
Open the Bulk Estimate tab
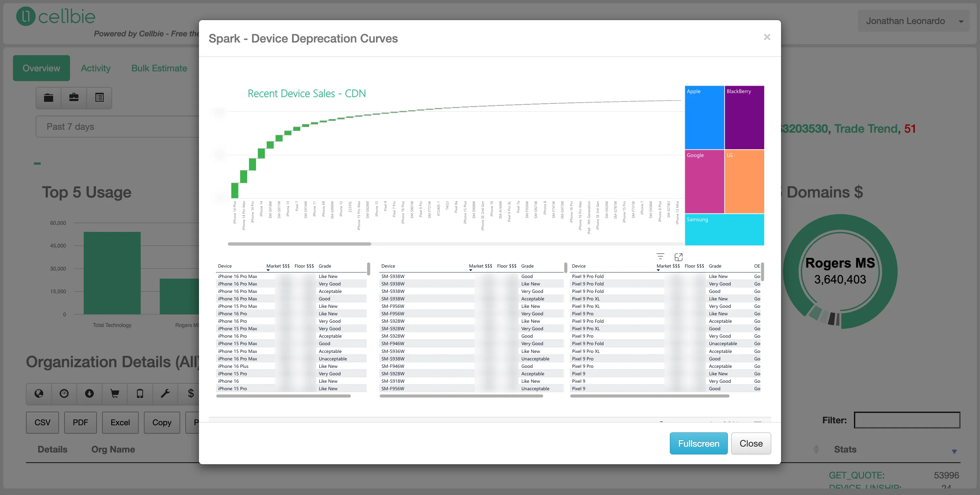click(x=159, y=68)
